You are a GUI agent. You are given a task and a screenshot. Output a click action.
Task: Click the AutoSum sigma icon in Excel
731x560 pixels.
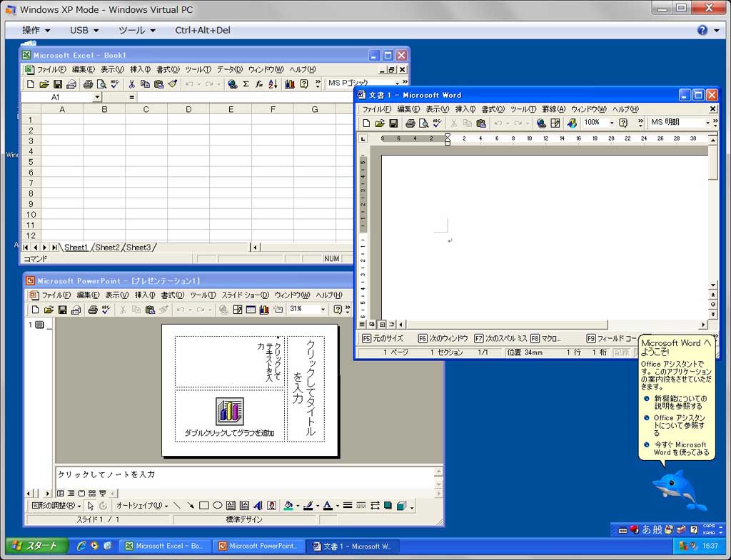click(x=246, y=84)
